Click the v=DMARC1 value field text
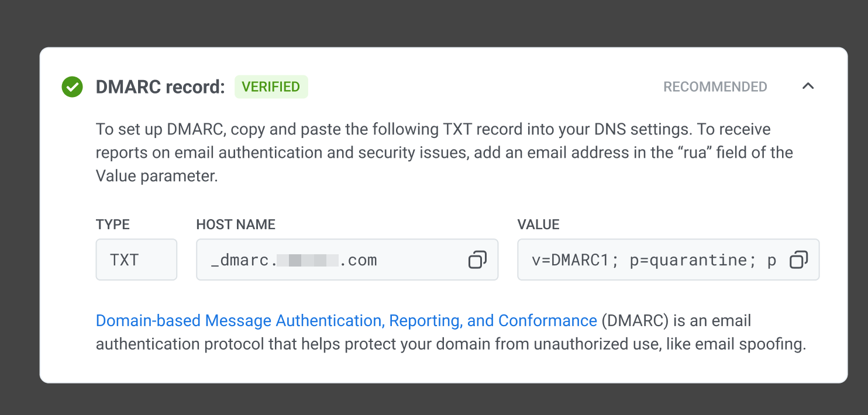The image size is (868, 415). tap(654, 260)
